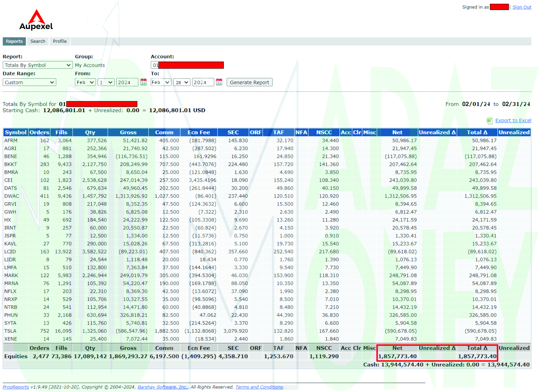
Task: Switch to the Reports tab
Action: [x=14, y=41]
